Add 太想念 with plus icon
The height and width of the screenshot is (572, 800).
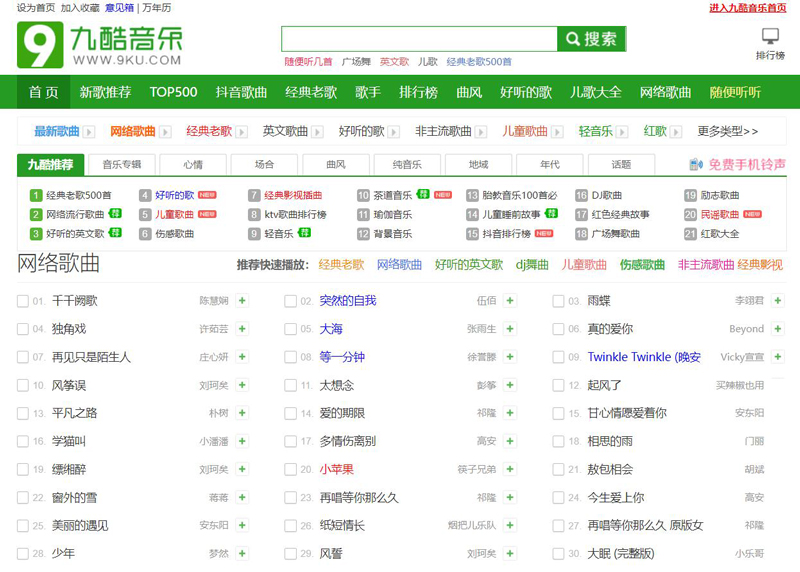(510, 385)
